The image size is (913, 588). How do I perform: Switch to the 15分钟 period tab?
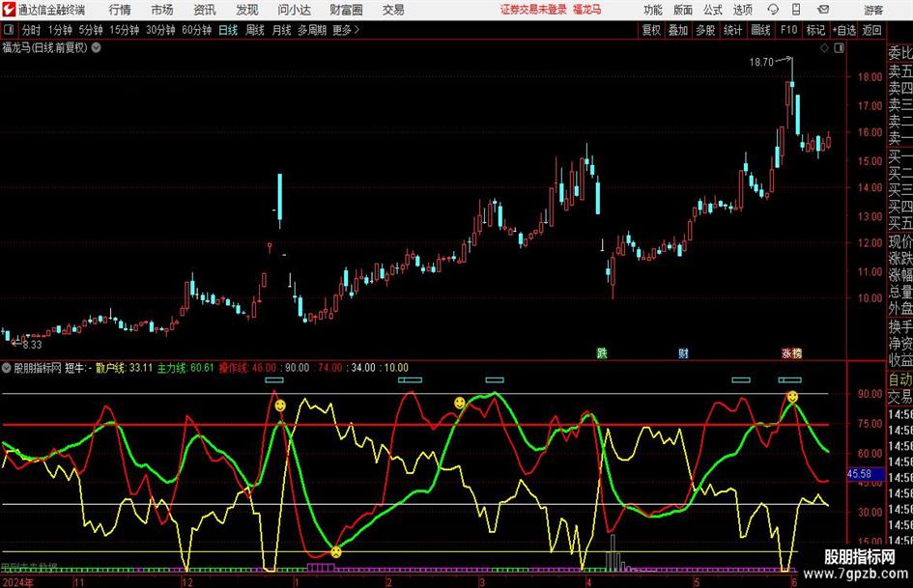pyautogui.click(x=125, y=30)
